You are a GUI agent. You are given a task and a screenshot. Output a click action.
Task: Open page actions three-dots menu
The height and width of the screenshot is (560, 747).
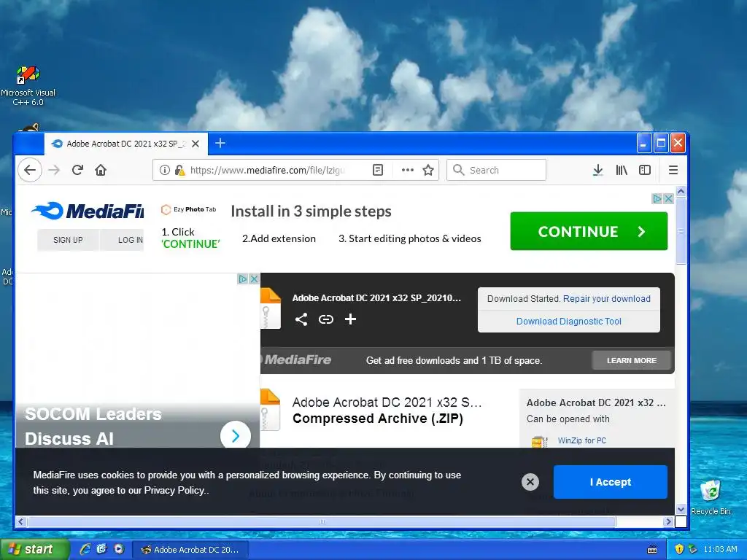click(407, 170)
